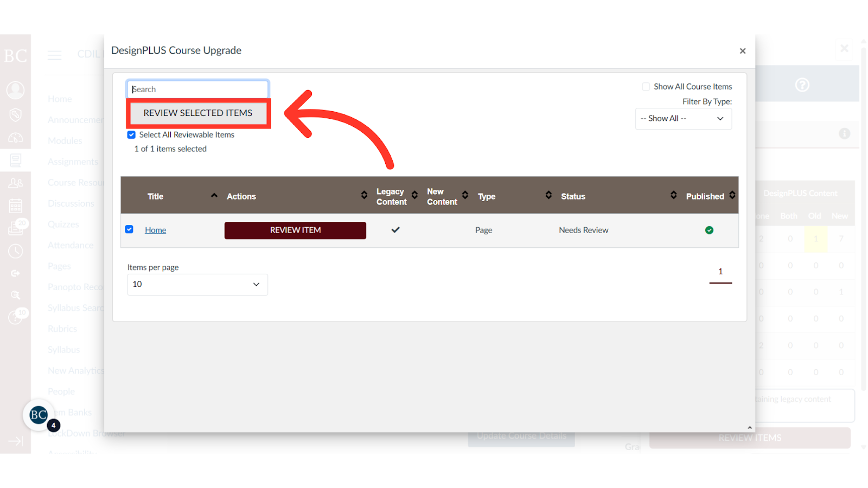Viewport: 868px width, 488px height.
Task: Sort table by Title column arrow
Action: click(x=214, y=196)
